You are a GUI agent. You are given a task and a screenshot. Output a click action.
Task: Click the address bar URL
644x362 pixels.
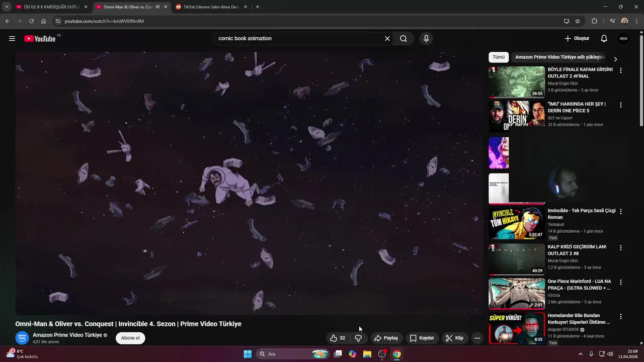tap(104, 21)
